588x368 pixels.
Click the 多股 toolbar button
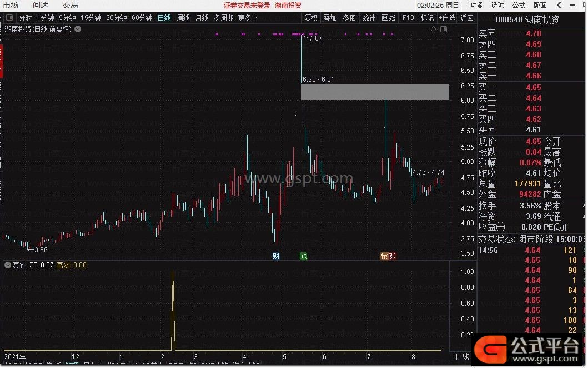tap(349, 18)
